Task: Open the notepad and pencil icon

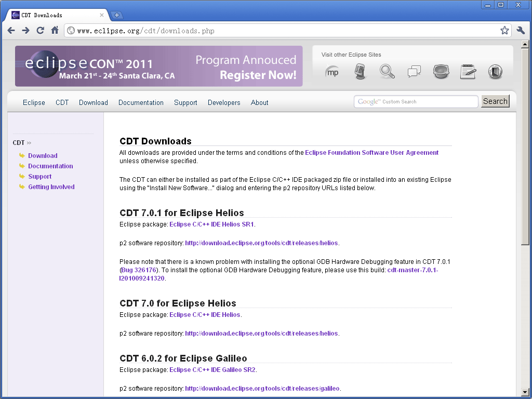Action: pos(468,72)
